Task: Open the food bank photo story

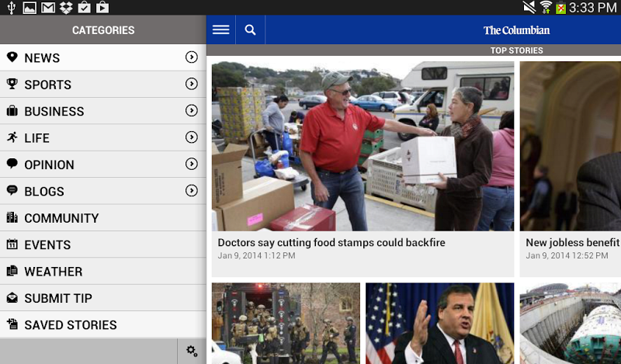Action: 363,146
